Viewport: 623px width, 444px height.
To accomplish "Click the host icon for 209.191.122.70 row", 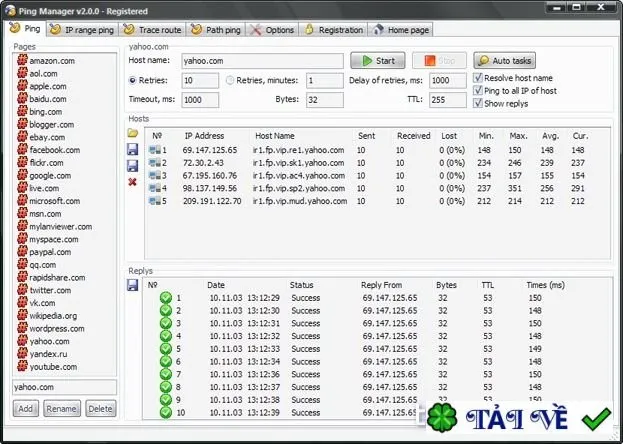I will [x=155, y=201].
